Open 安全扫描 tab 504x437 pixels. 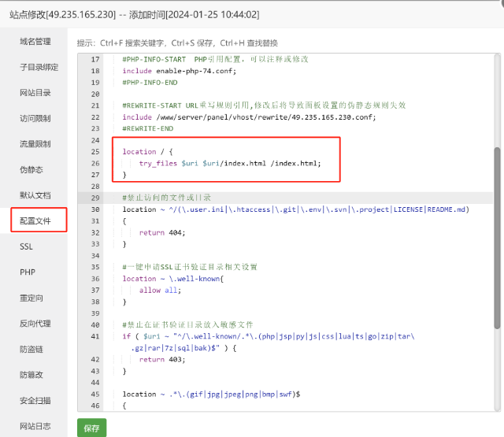click(35, 401)
